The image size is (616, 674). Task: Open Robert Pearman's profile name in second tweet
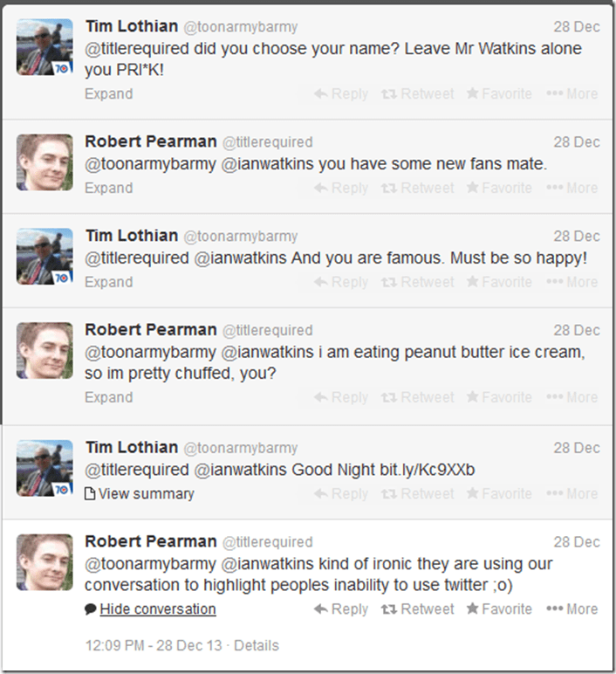[x=150, y=141]
